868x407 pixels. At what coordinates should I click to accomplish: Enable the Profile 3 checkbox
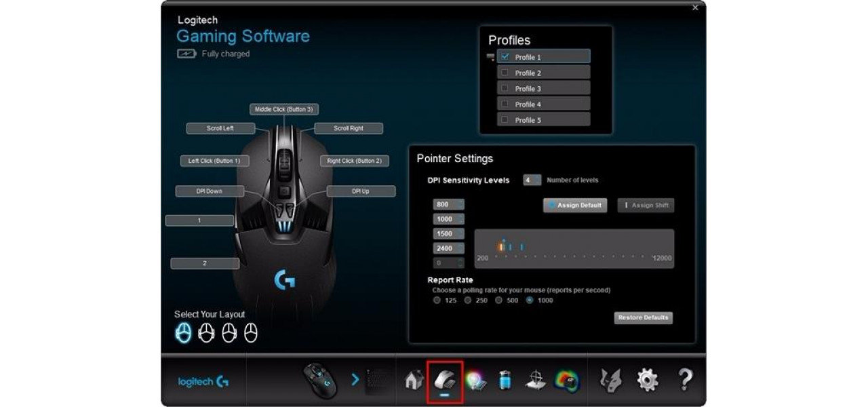505,88
